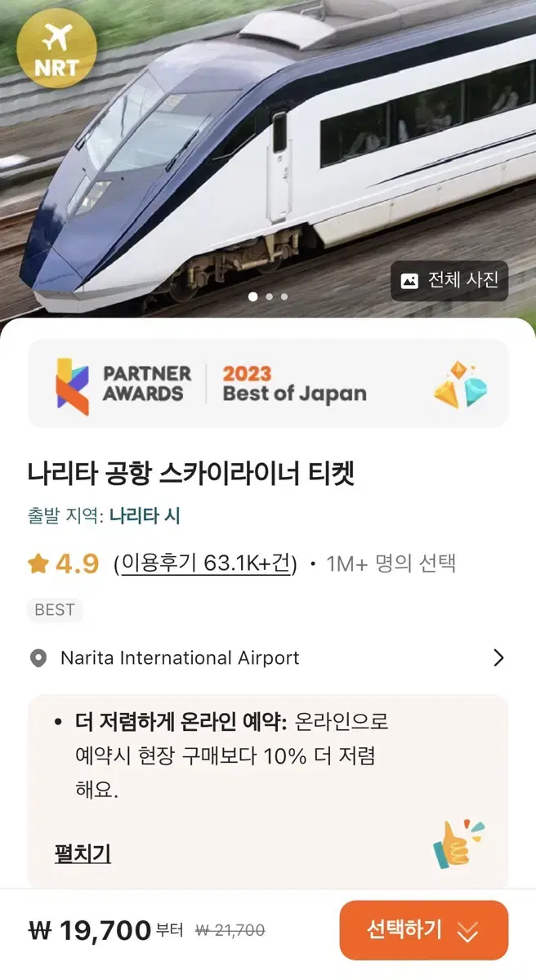Open Narita International Airport location row
This screenshot has height=980, width=536.
coord(268,658)
